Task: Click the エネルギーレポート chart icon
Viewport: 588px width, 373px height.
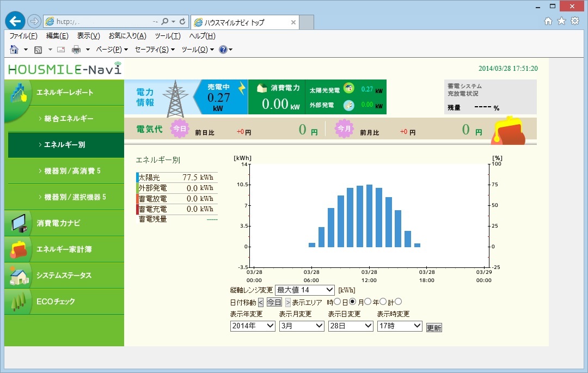Action: [19, 93]
